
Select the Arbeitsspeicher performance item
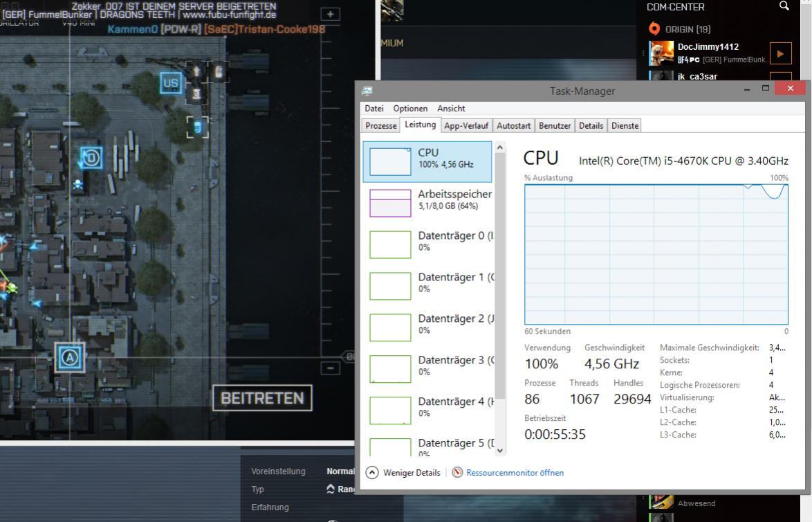pos(427,203)
